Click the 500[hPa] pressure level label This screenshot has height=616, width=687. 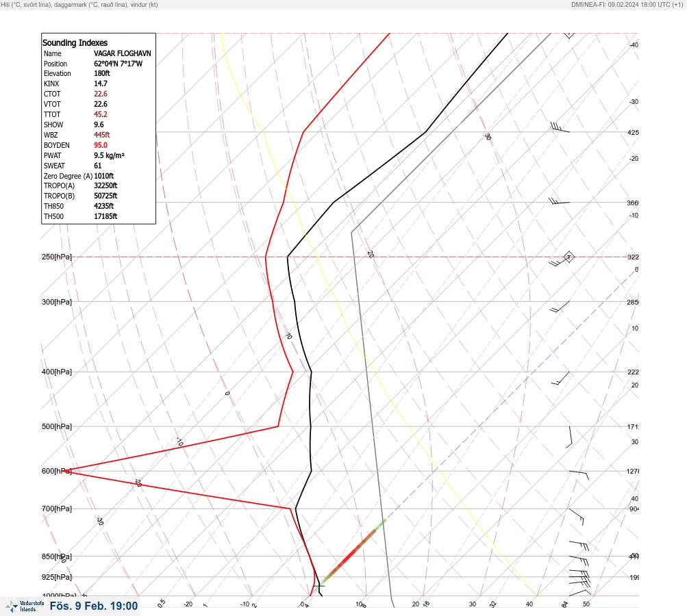pos(57,426)
